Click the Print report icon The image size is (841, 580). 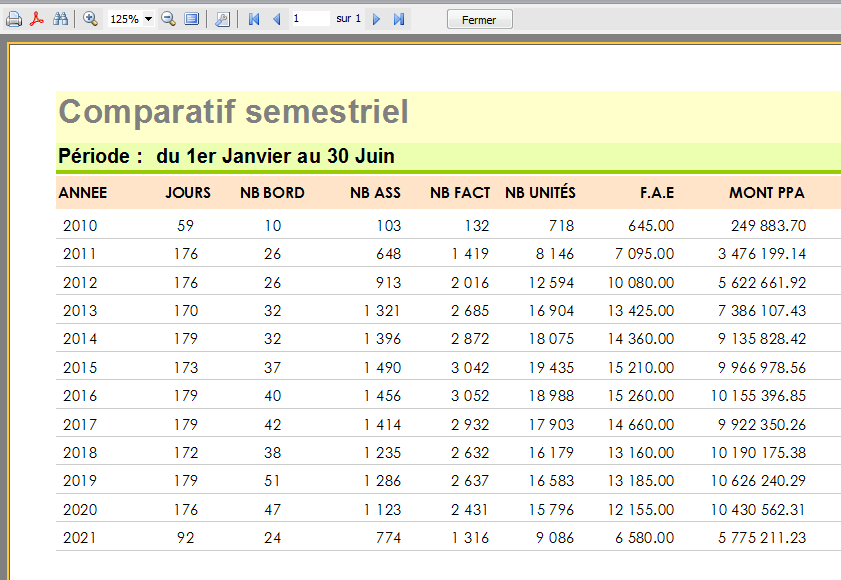(x=14, y=19)
